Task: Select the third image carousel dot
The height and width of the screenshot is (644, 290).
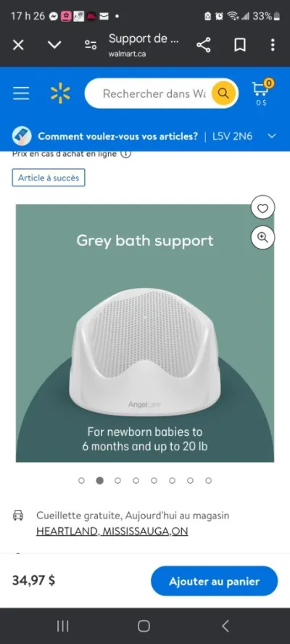Action: 117,480
